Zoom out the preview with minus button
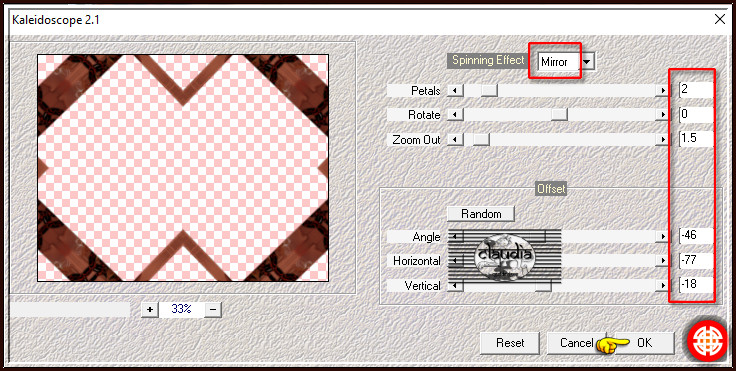This screenshot has width=736, height=371. 213,309
